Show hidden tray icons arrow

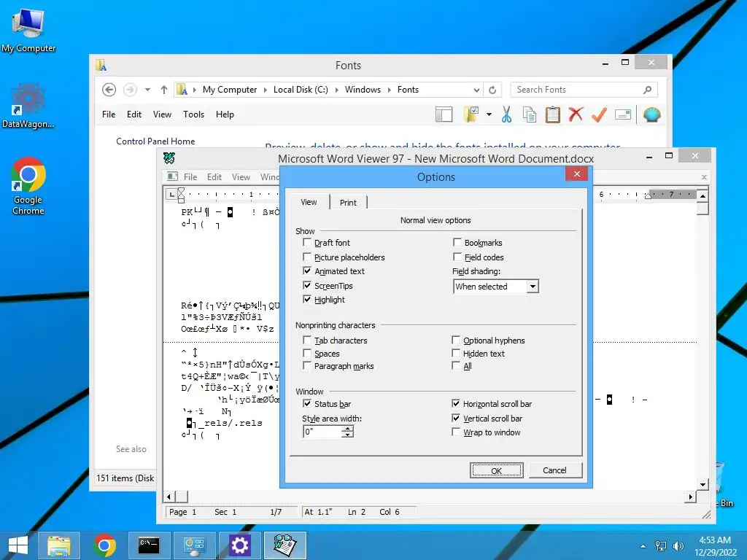pyautogui.click(x=643, y=546)
